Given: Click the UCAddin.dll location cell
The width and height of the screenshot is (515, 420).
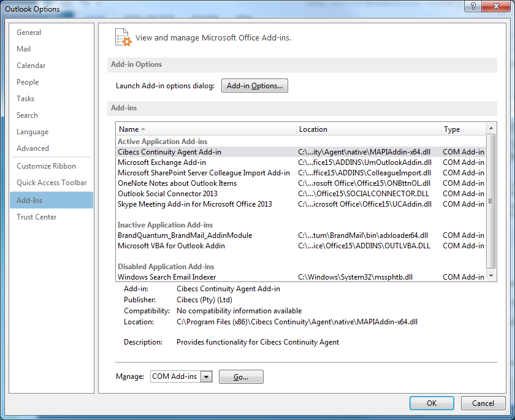Looking at the screenshot, I should tap(365, 204).
